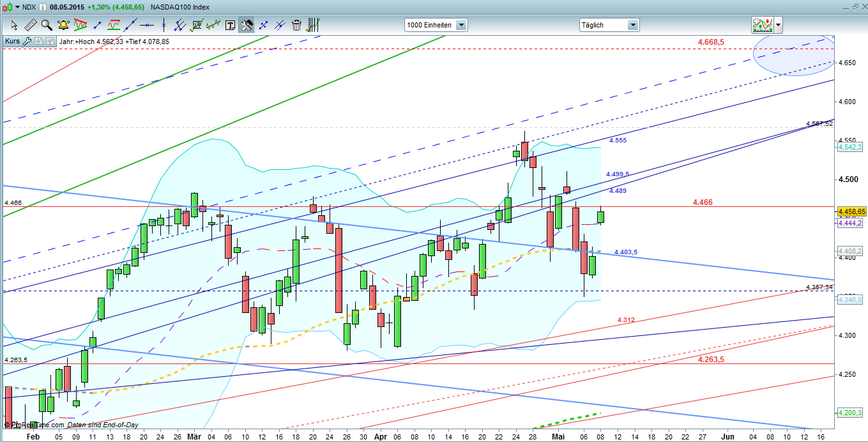Select the vertical cycle lines tool
The height and width of the screenshot is (442, 868).
click(313, 25)
